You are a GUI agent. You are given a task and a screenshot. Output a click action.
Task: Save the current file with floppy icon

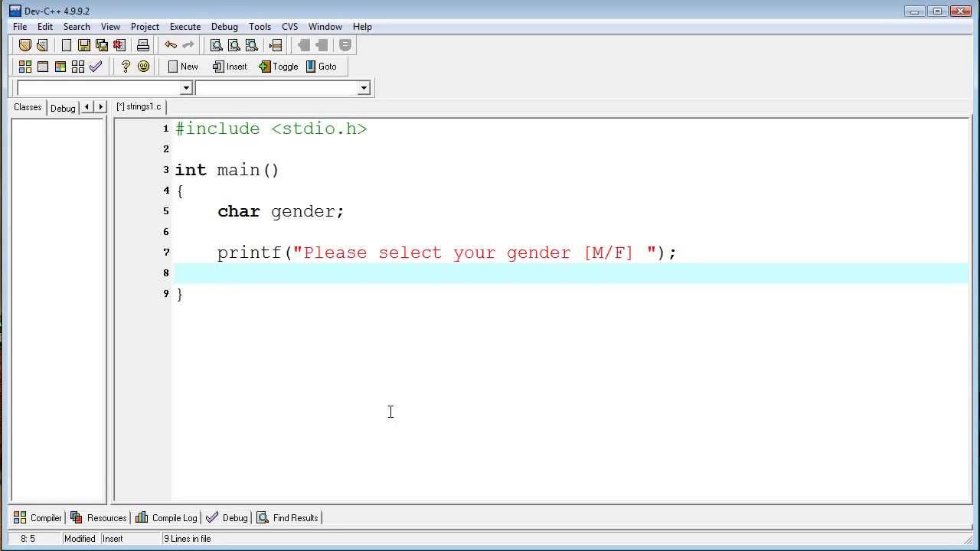[84, 45]
